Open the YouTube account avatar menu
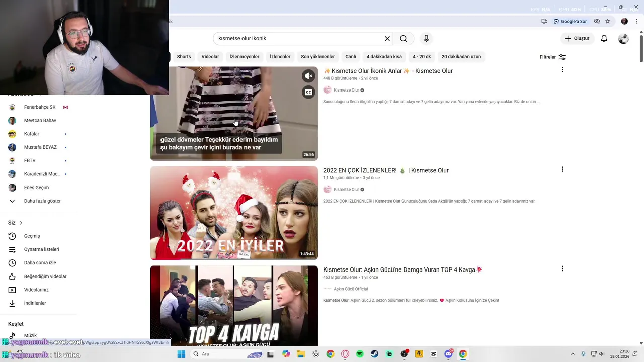Image resolution: width=644 pixels, height=362 pixels. click(x=623, y=39)
